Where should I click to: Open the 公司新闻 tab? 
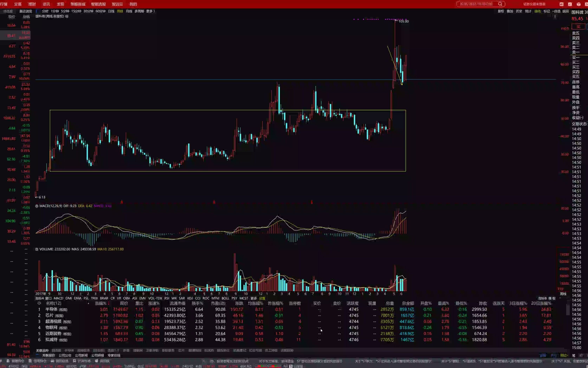click(81, 355)
